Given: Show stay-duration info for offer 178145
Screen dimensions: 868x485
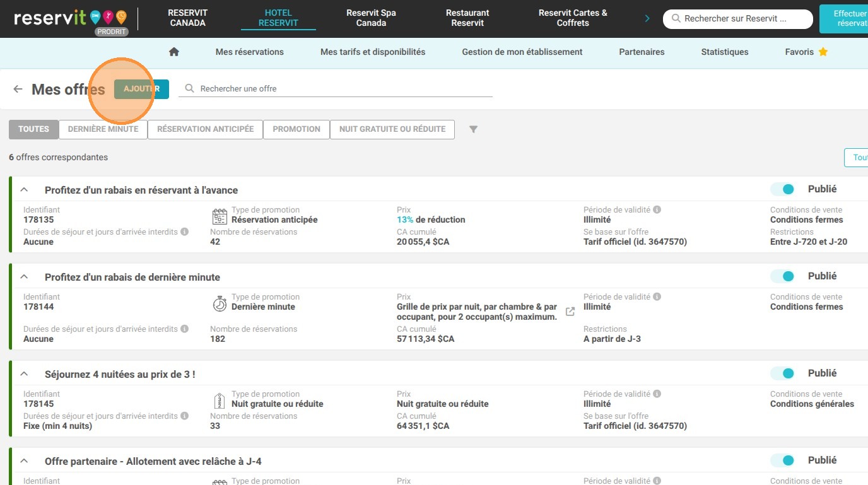Looking at the screenshot, I should pyautogui.click(x=185, y=416).
